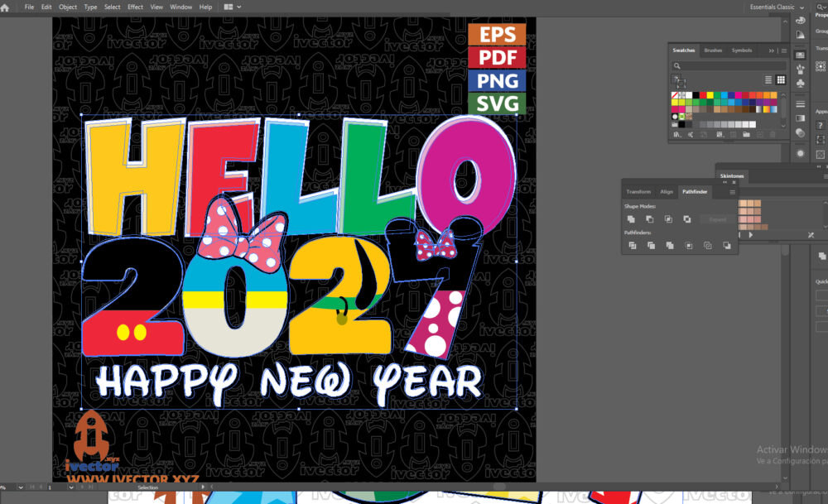This screenshot has height=504, width=828.
Task: Apply the Trim pathfinder
Action: (651, 246)
